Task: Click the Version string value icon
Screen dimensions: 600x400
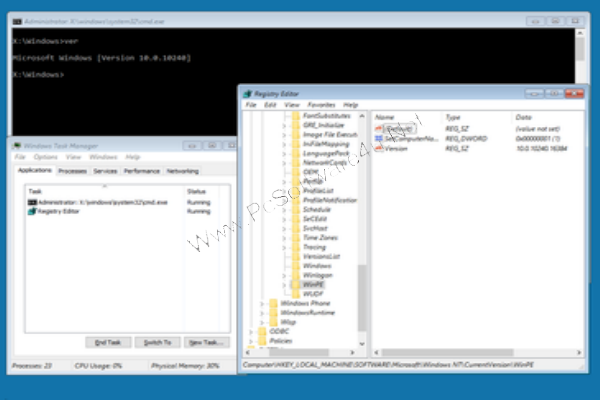Action: pyautogui.click(x=379, y=149)
